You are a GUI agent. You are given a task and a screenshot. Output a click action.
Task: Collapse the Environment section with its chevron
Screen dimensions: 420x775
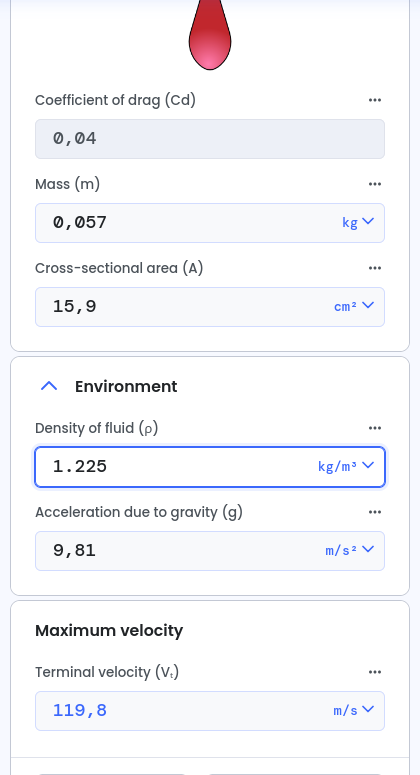49,387
